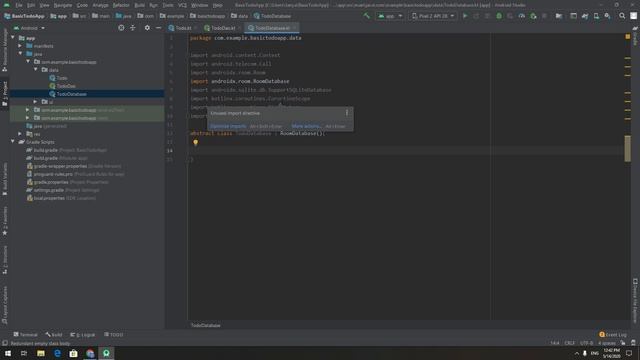Click the More actions link in the popup

coord(306,126)
